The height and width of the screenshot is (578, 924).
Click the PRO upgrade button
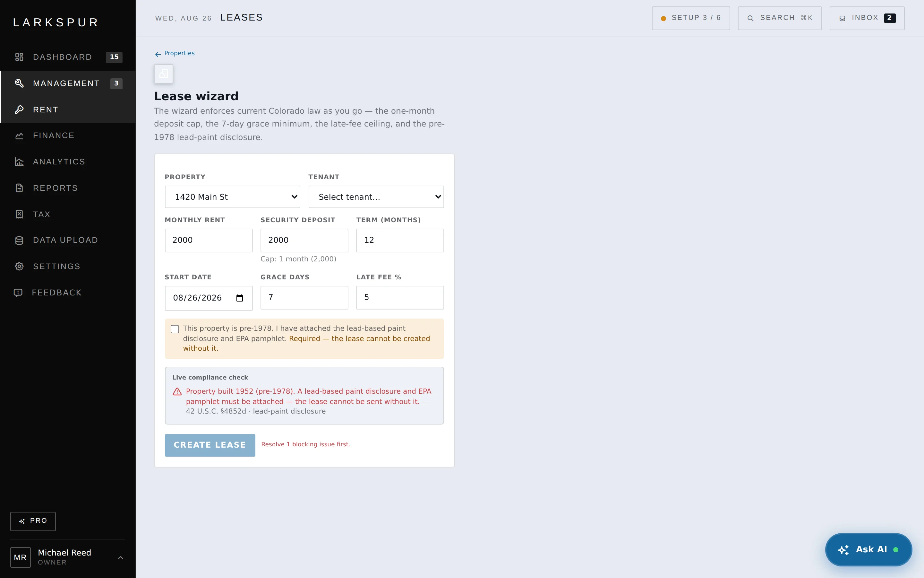pos(33,521)
